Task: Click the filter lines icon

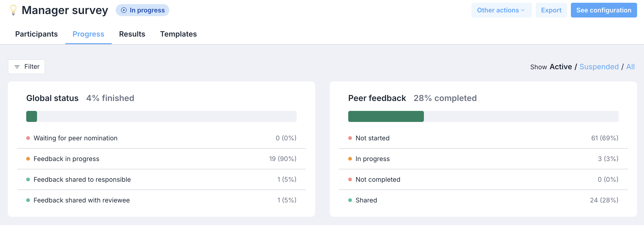Action: 17,67
